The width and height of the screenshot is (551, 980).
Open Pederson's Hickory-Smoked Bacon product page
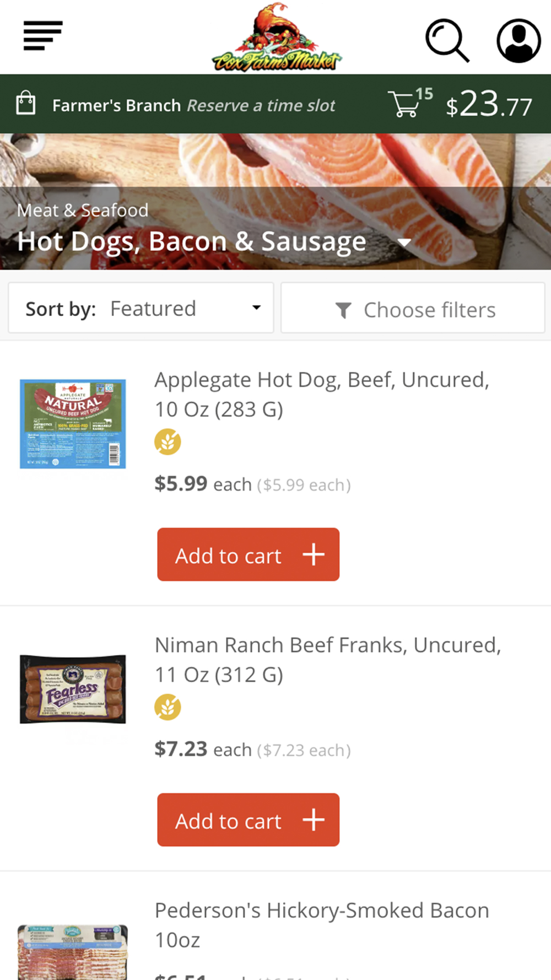click(322, 924)
